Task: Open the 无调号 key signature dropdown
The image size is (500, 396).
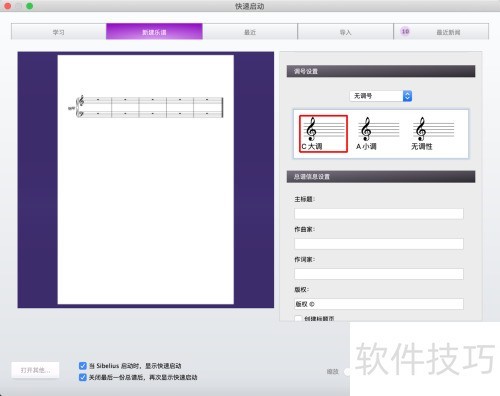Action: coord(381,96)
